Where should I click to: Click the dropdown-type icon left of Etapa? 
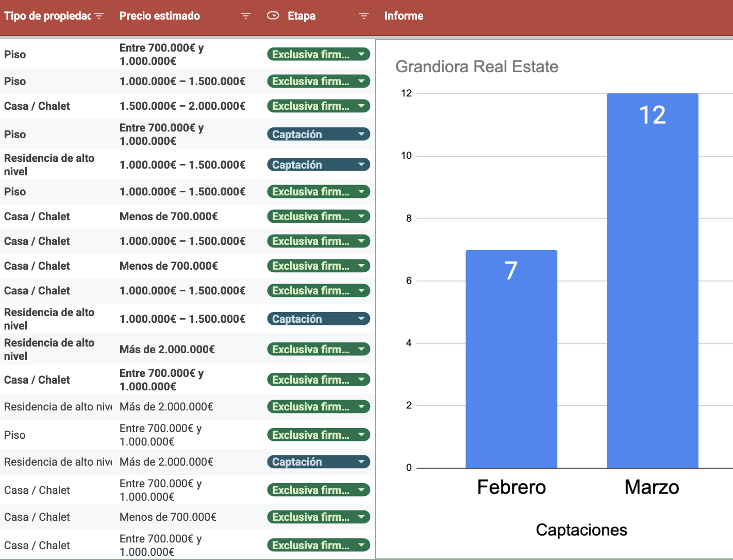click(x=273, y=15)
